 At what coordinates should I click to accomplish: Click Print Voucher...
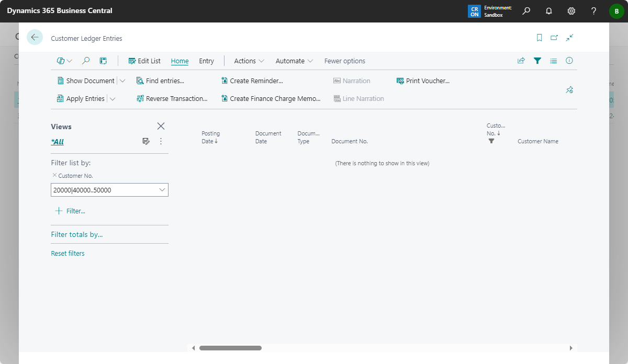[x=423, y=81]
